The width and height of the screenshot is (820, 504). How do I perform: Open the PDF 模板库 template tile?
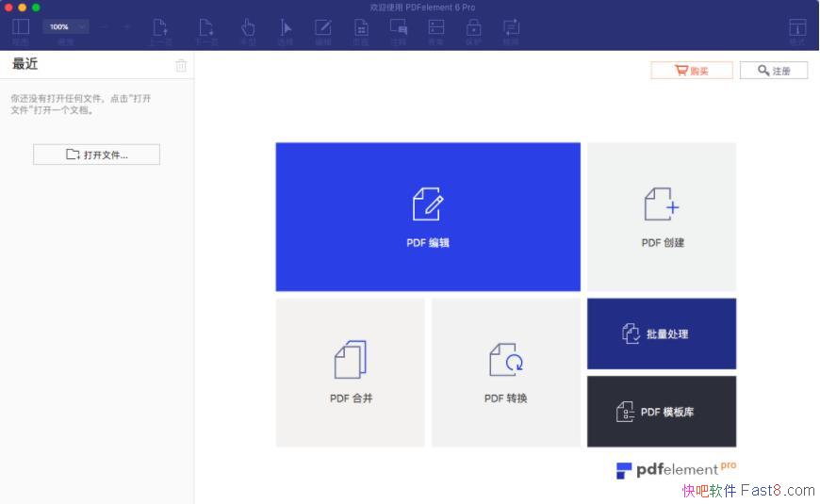point(662,412)
